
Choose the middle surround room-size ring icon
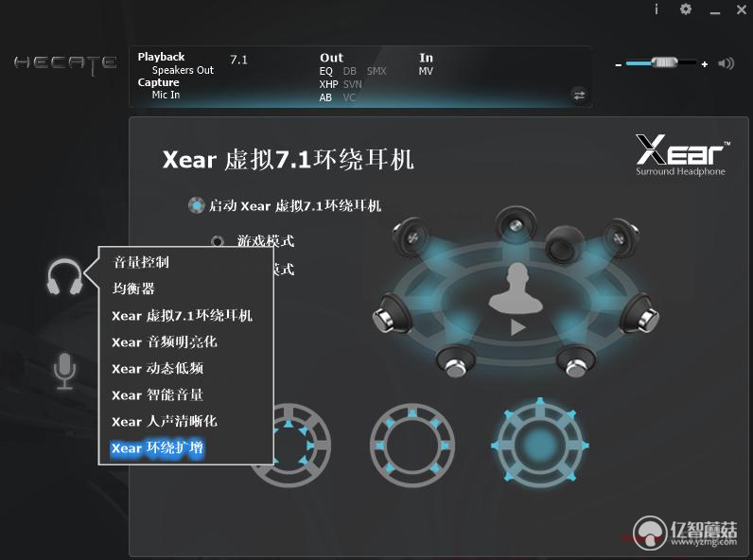coord(412,446)
